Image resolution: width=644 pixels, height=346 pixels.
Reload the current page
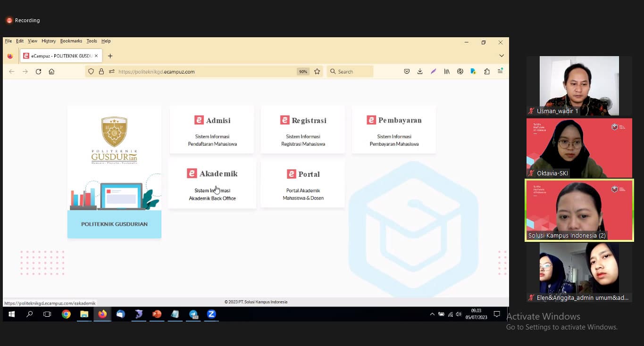38,72
